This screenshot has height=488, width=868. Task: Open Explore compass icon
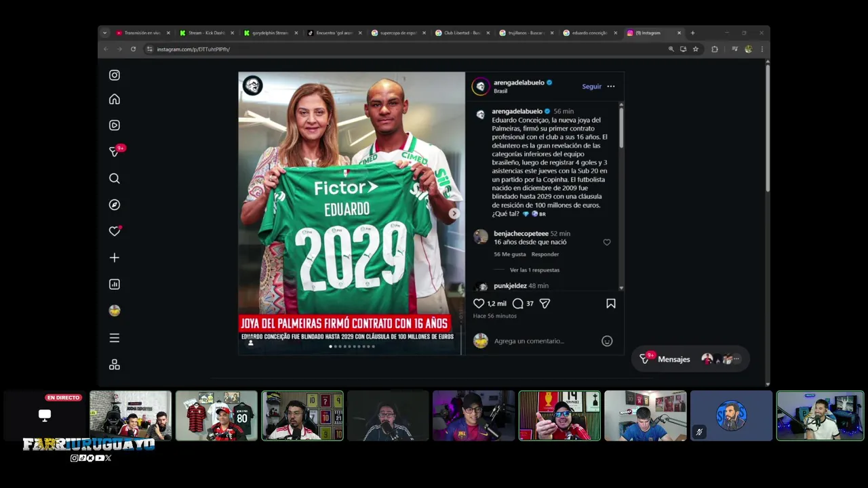pos(115,205)
